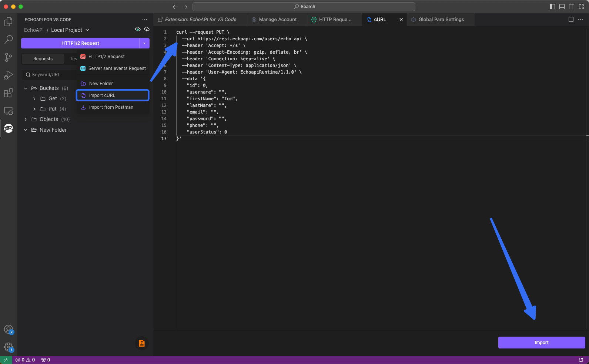Click the ports forwarded status item
Viewport: 589px width, 364px height.
click(x=46, y=360)
